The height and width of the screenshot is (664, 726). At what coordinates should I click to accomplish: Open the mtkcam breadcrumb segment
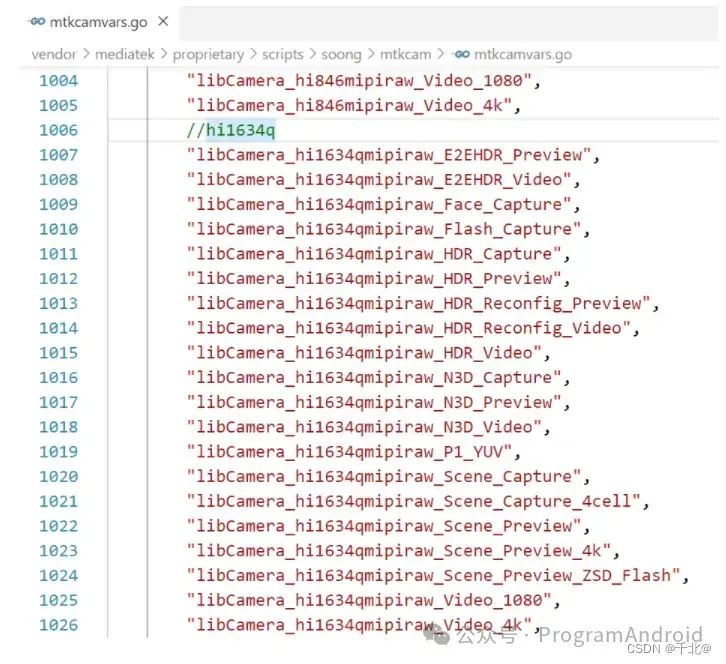point(406,54)
